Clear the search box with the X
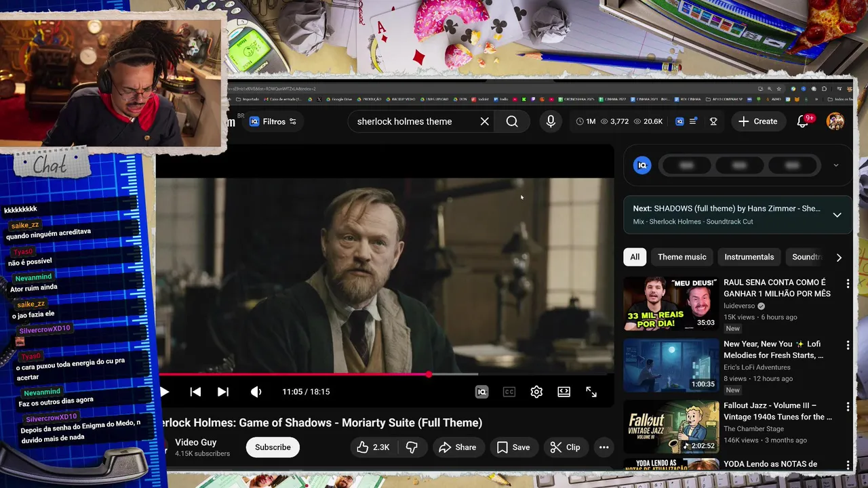The height and width of the screenshot is (488, 868). 484,121
